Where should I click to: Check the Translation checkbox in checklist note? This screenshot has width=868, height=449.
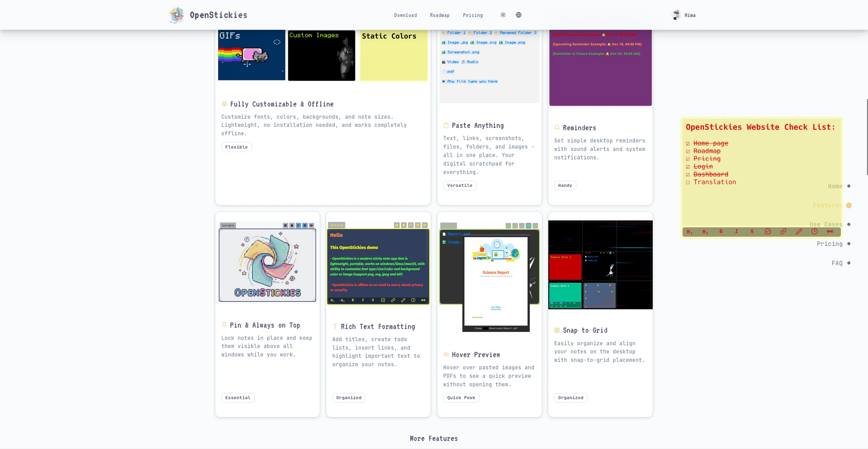688,182
